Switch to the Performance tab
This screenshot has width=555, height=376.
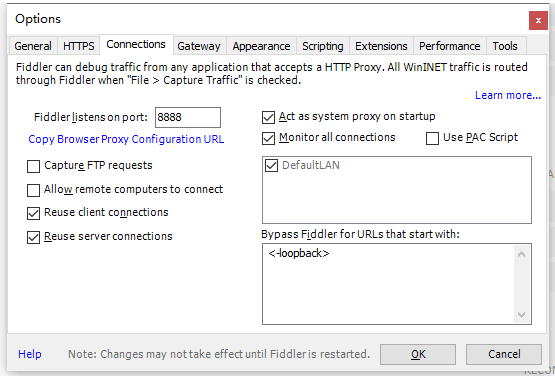450,46
